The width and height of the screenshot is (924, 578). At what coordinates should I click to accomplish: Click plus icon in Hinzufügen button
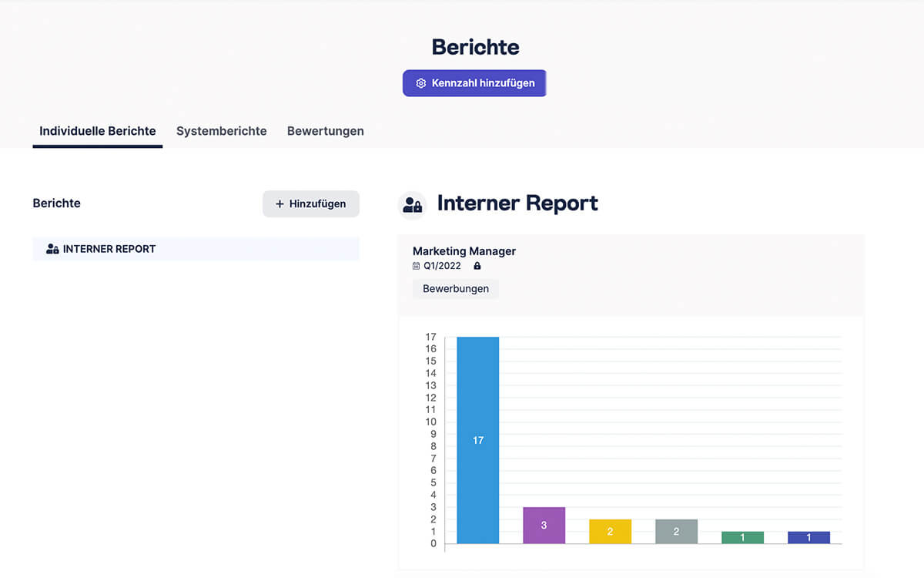280,204
